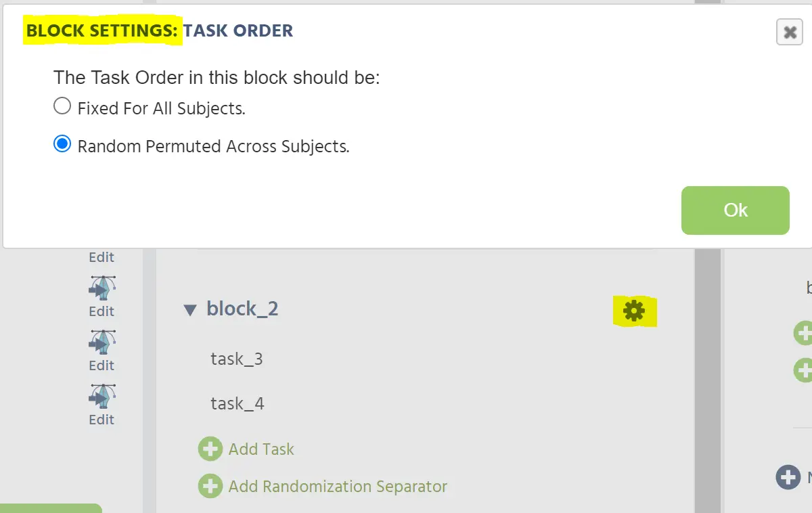Click the dark New block plus icon
This screenshot has height=513, width=812.
[788, 477]
